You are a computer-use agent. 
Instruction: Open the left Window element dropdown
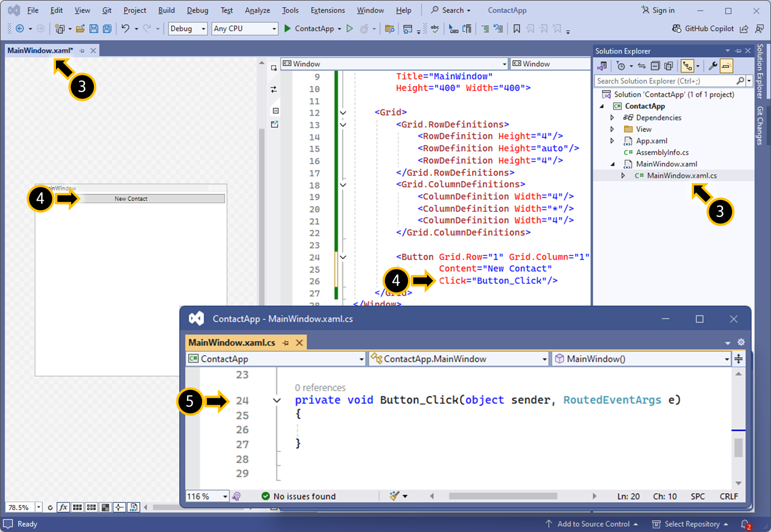pyautogui.click(x=394, y=64)
